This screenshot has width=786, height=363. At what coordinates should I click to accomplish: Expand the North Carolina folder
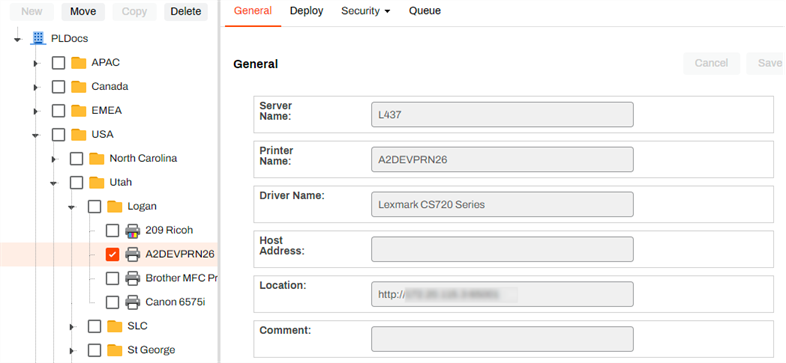(x=54, y=159)
